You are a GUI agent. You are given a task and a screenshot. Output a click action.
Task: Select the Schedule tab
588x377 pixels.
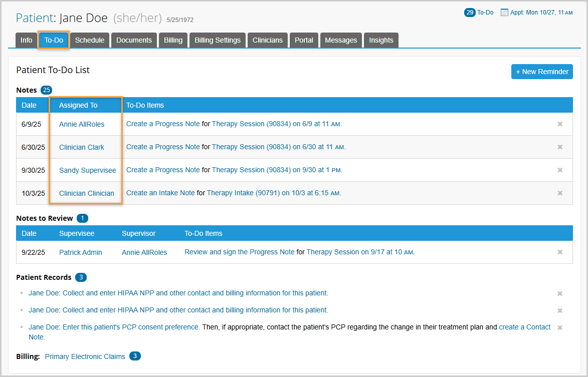click(x=90, y=40)
